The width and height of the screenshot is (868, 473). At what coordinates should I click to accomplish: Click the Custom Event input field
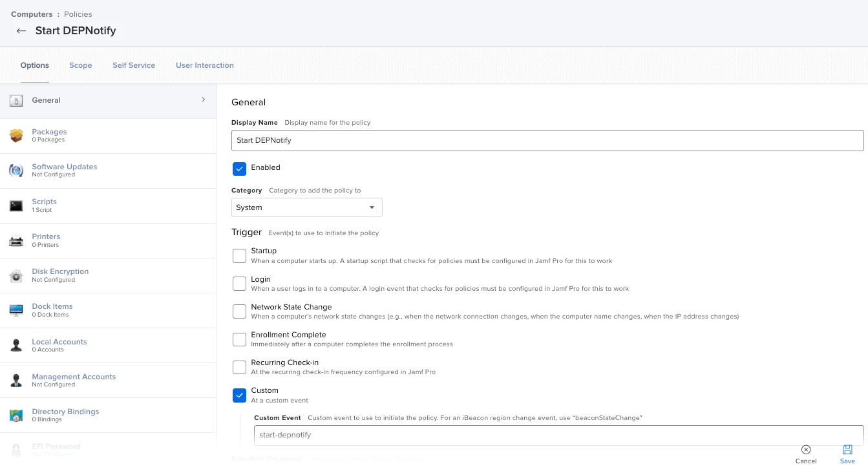559,435
